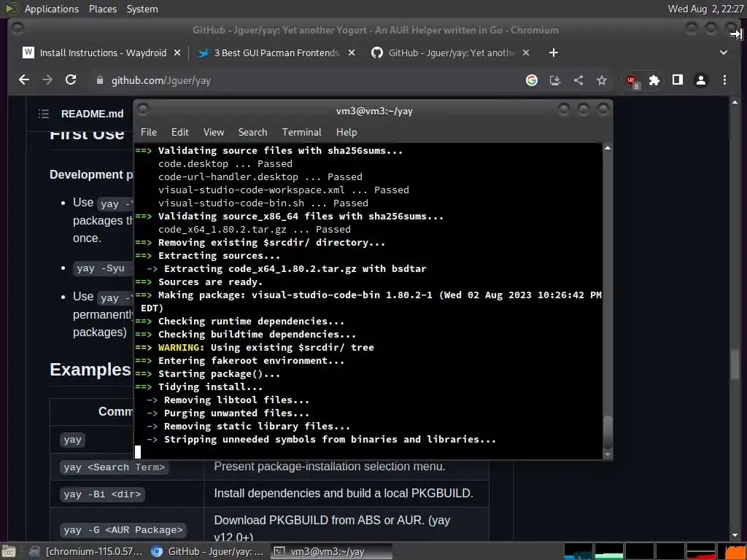747x560 pixels.
Task: Click the install app icon in address bar
Action: click(555, 80)
